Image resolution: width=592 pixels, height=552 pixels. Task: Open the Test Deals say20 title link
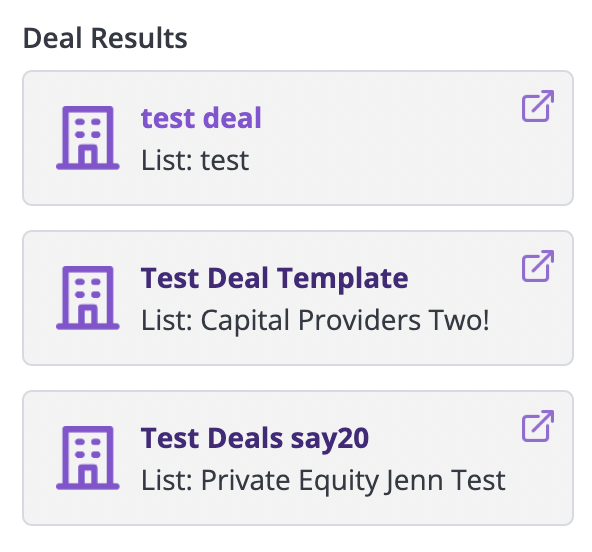pyautogui.click(x=255, y=438)
